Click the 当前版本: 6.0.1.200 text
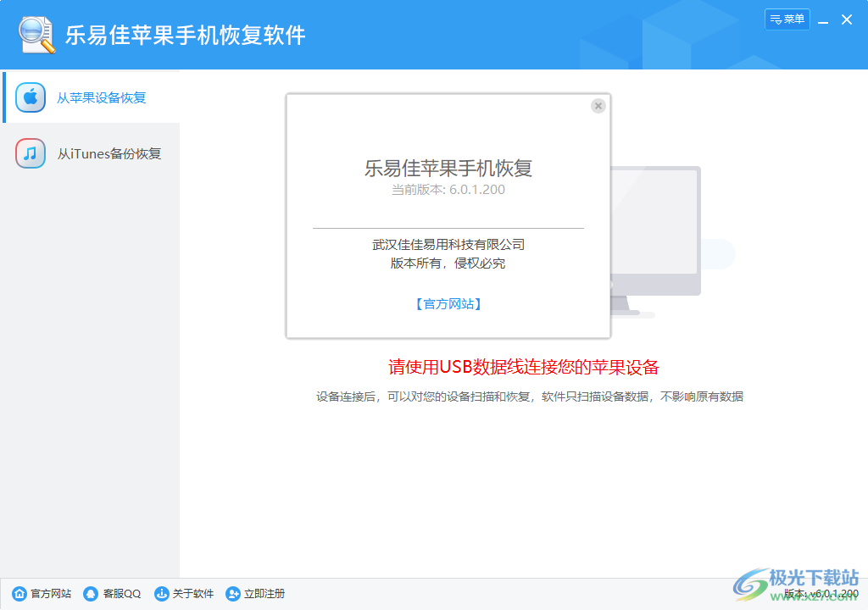 coord(448,190)
